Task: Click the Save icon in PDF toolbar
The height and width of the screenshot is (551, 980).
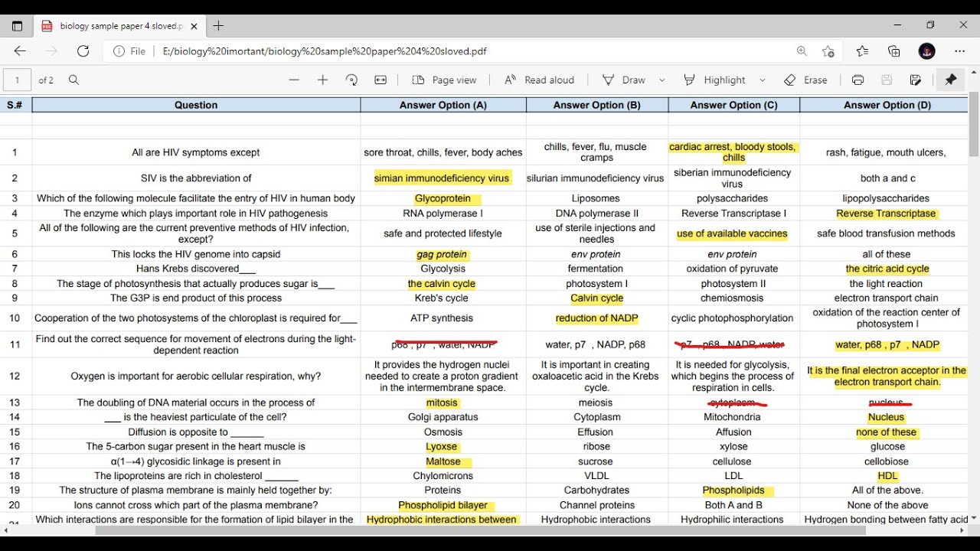Action: [x=887, y=80]
